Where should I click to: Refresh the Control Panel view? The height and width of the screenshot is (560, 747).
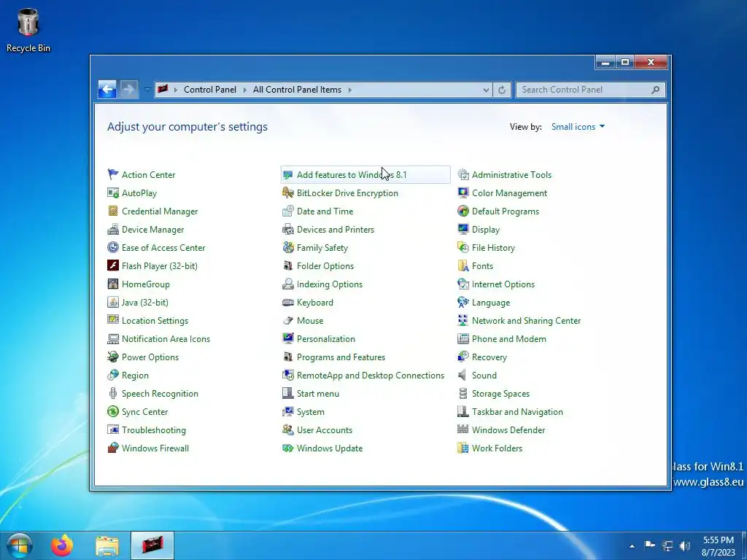pyautogui.click(x=502, y=90)
